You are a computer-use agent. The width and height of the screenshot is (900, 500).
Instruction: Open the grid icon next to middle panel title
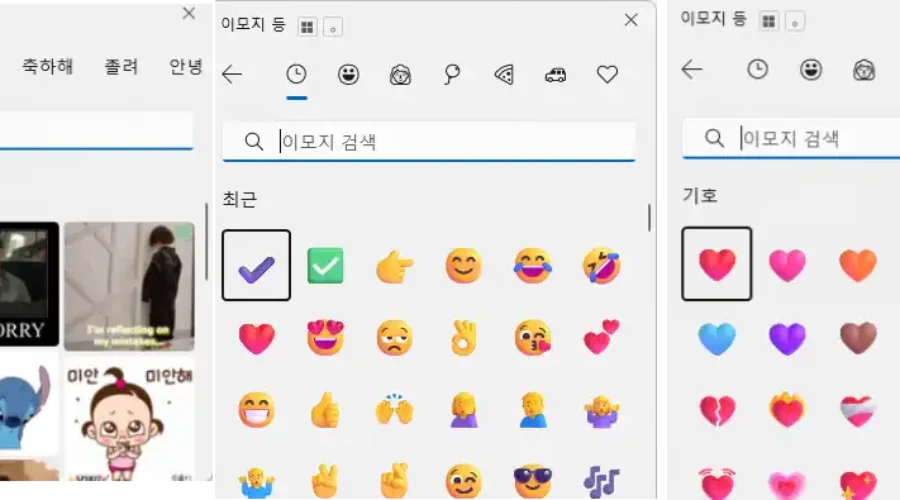coord(307,26)
